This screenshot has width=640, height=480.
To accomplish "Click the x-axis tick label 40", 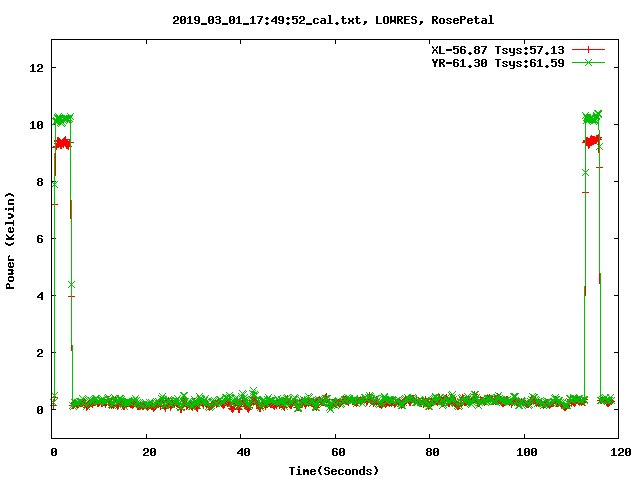I will point(244,452).
